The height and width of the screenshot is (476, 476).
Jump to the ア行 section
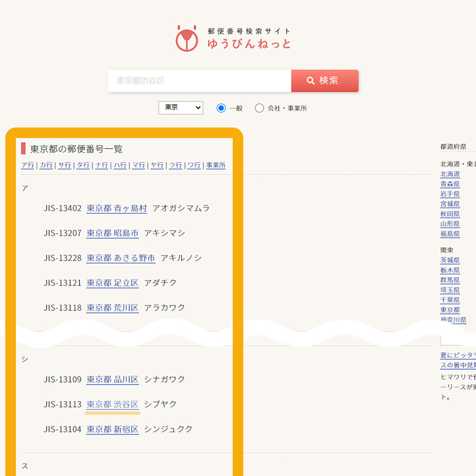click(x=28, y=165)
